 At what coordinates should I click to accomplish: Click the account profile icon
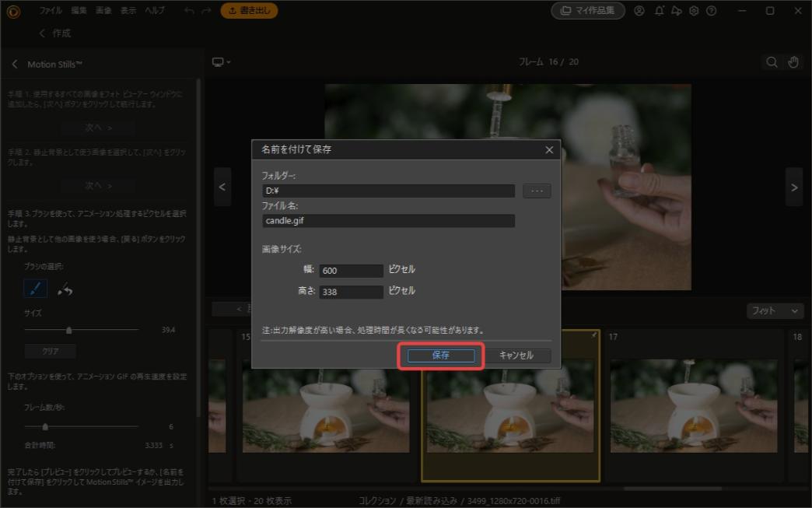(x=639, y=11)
